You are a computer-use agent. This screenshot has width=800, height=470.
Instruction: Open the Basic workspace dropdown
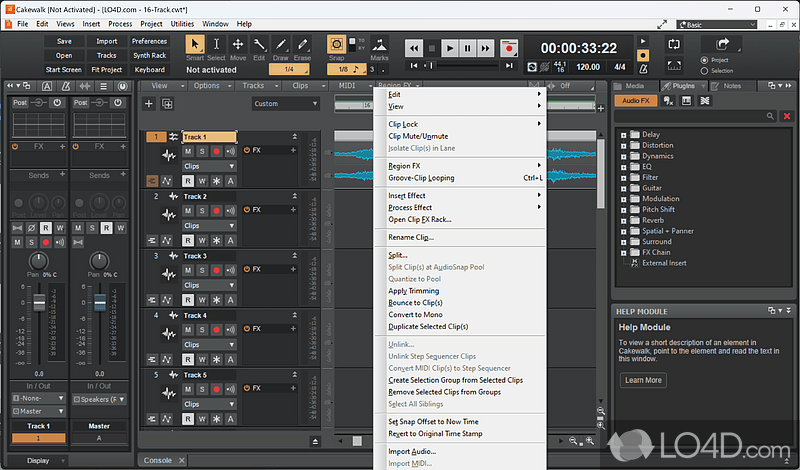point(717,24)
